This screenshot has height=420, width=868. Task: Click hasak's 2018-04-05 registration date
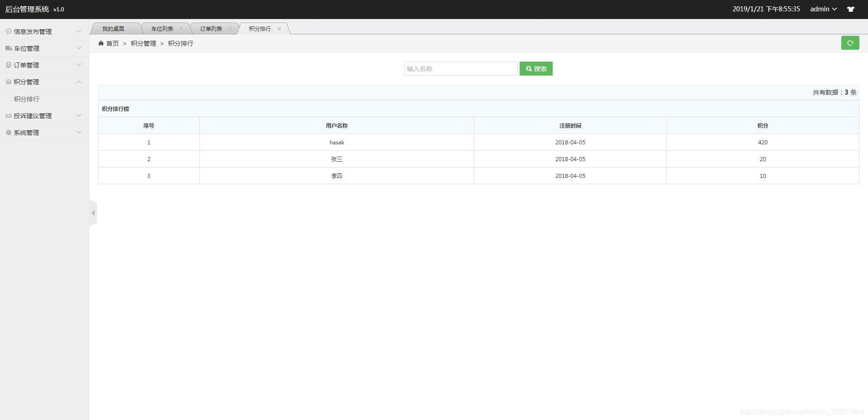point(570,142)
